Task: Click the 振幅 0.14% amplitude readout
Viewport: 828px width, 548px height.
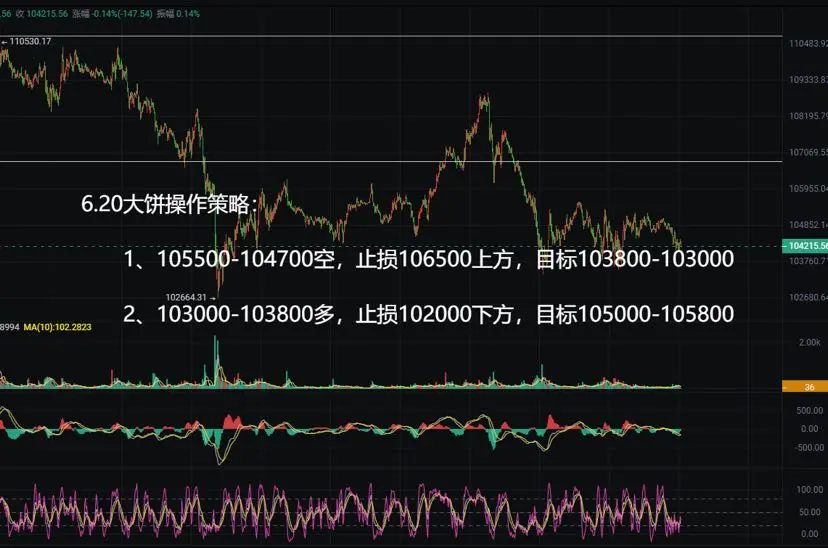Action: [178, 14]
